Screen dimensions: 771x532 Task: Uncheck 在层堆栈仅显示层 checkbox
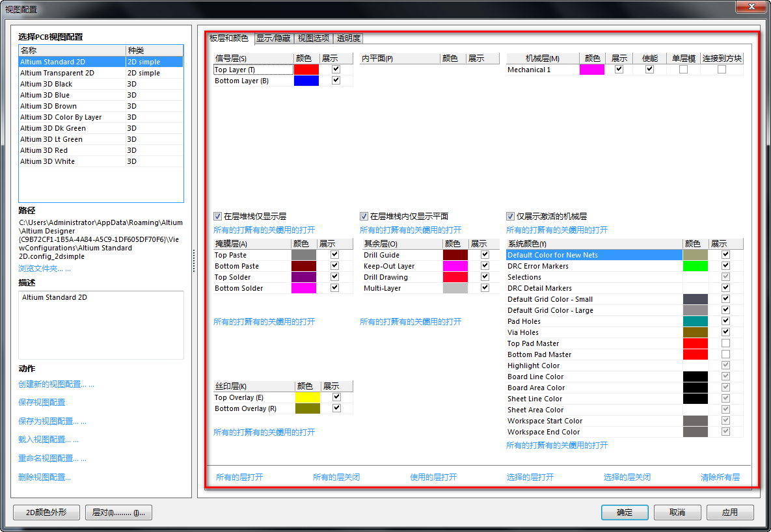pyautogui.click(x=217, y=217)
